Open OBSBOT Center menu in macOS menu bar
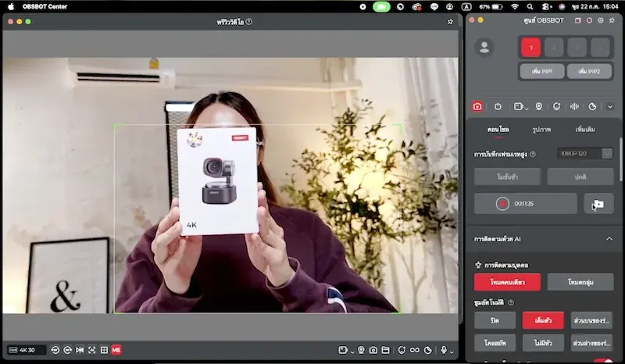Image resolution: width=625 pixels, height=364 pixels. [45, 6]
